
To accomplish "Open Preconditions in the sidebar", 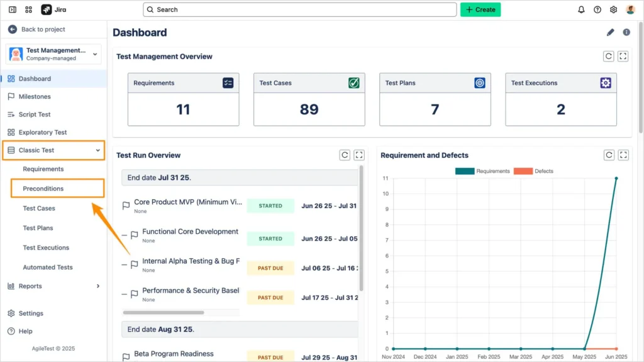I will tap(43, 189).
